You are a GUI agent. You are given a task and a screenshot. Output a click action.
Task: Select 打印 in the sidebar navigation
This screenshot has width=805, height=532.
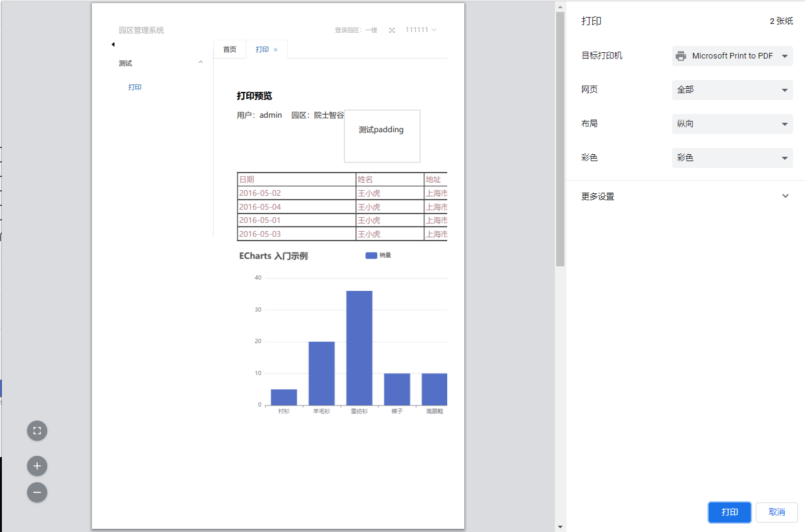134,87
